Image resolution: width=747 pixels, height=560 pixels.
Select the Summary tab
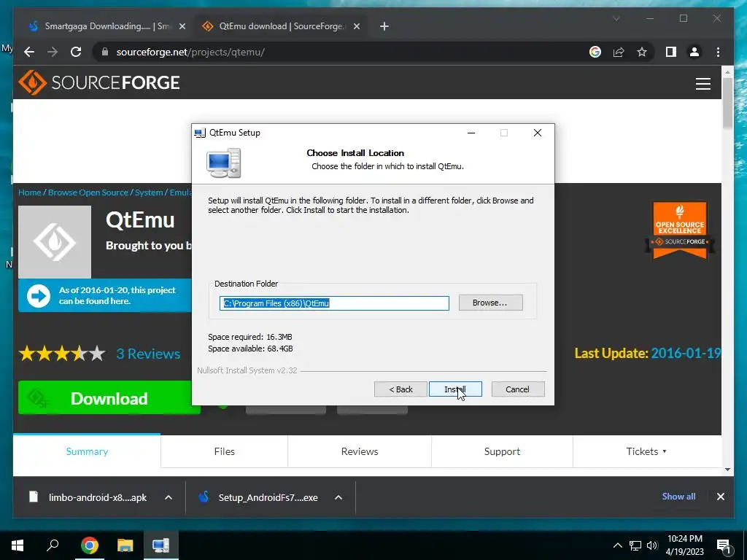87,451
